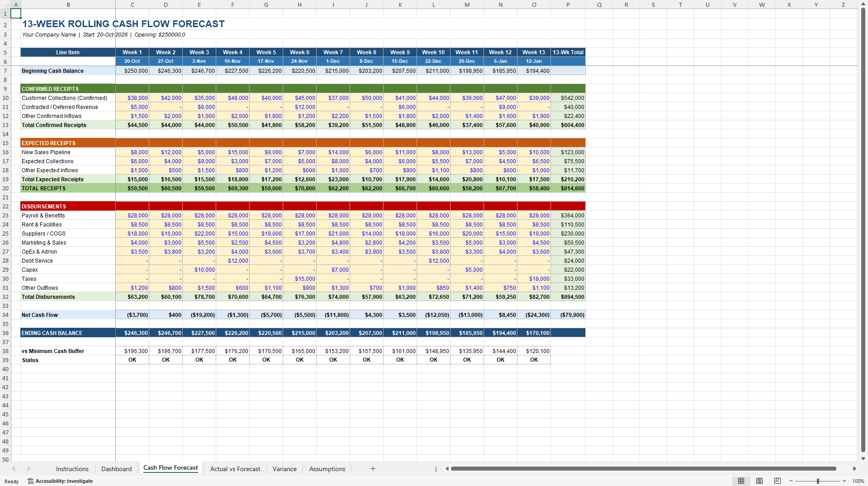The image size is (868, 486).
Task: Click Beginning Cash Balance label cell
Action: [68, 71]
